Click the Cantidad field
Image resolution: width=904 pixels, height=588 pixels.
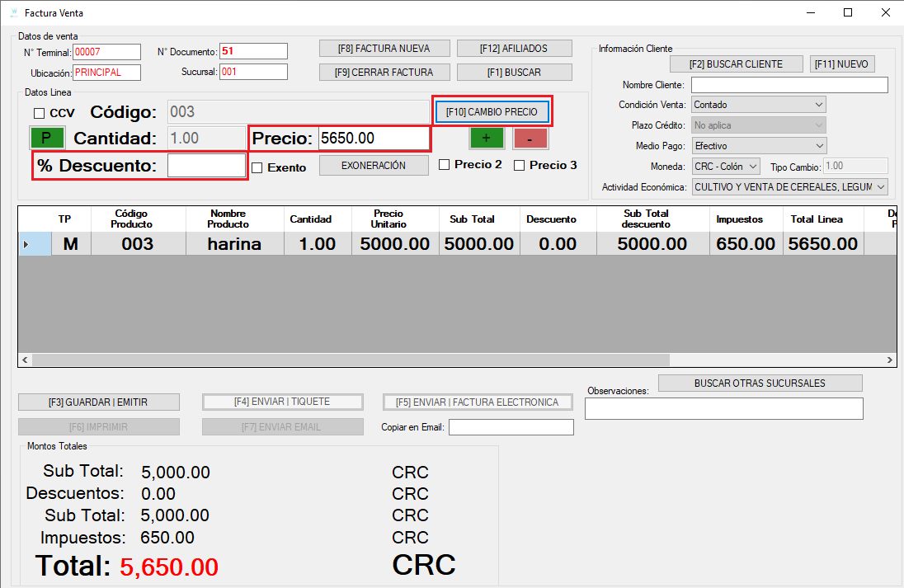pyautogui.click(x=207, y=139)
